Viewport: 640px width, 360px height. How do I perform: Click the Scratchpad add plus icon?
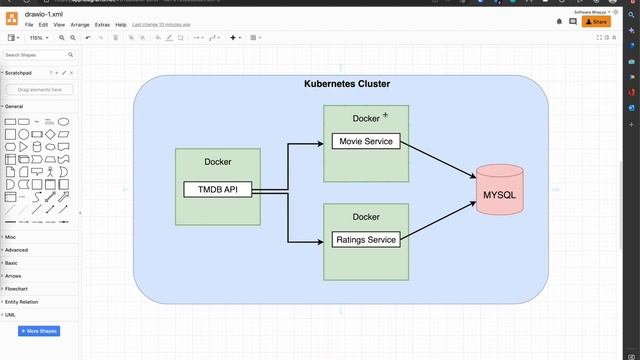(57, 73)
